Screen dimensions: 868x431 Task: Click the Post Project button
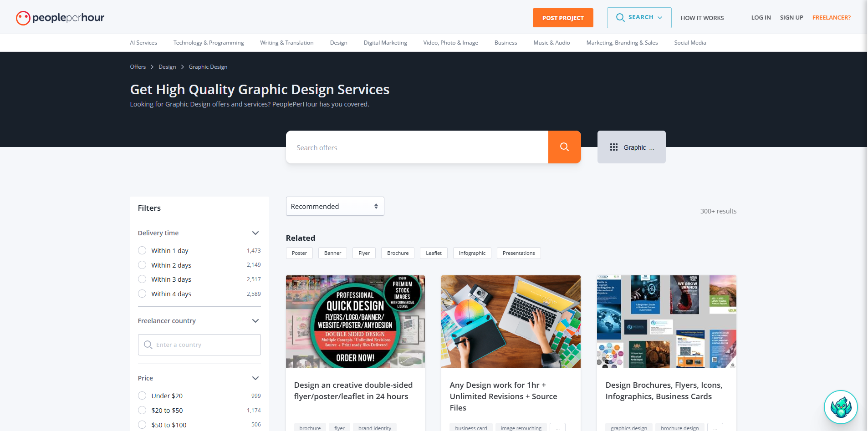click(563, 18)
